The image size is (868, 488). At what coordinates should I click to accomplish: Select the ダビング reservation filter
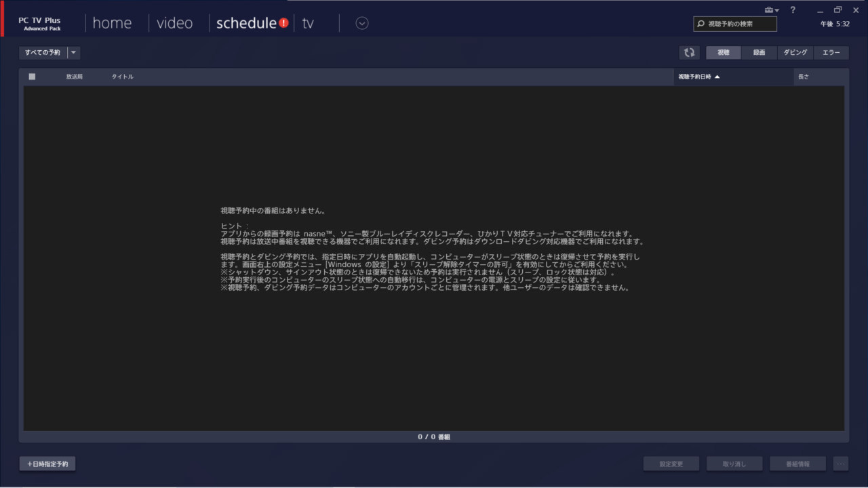tap(795, 53)
